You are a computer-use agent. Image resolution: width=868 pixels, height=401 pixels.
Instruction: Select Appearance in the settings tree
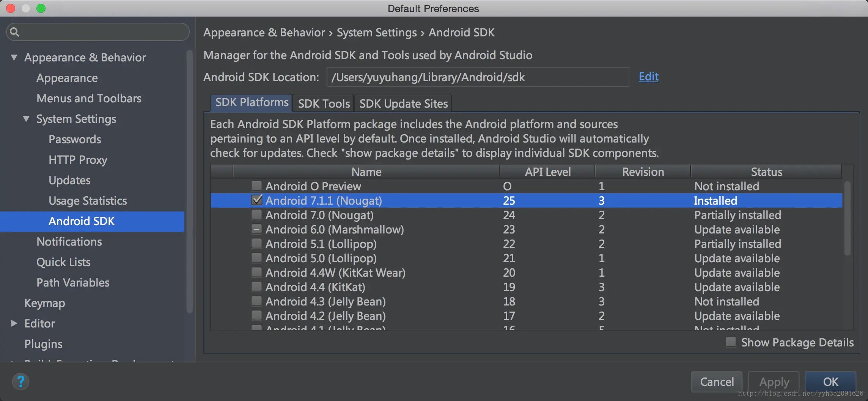click(x=67, y=78)
